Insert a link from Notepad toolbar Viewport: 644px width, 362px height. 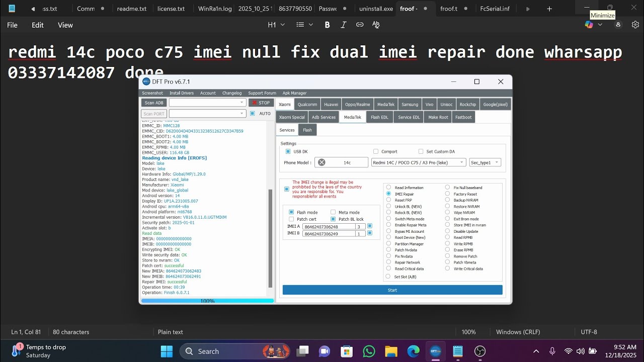(360, 25)
